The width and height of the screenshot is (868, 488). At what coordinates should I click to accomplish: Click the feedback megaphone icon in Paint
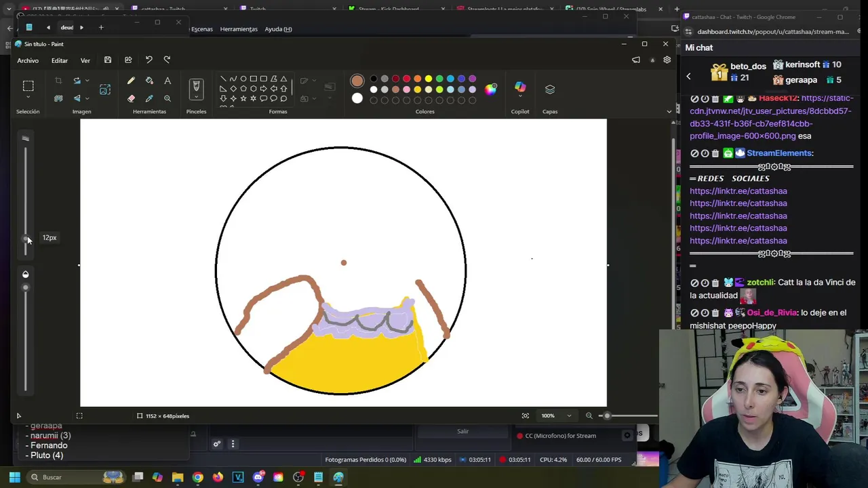pos(636,60)
